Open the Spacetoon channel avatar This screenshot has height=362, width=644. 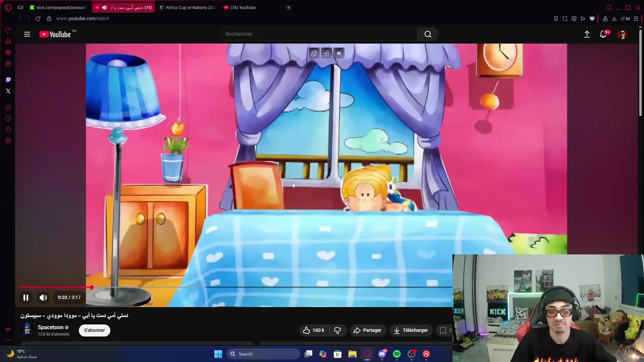[27, 330]
